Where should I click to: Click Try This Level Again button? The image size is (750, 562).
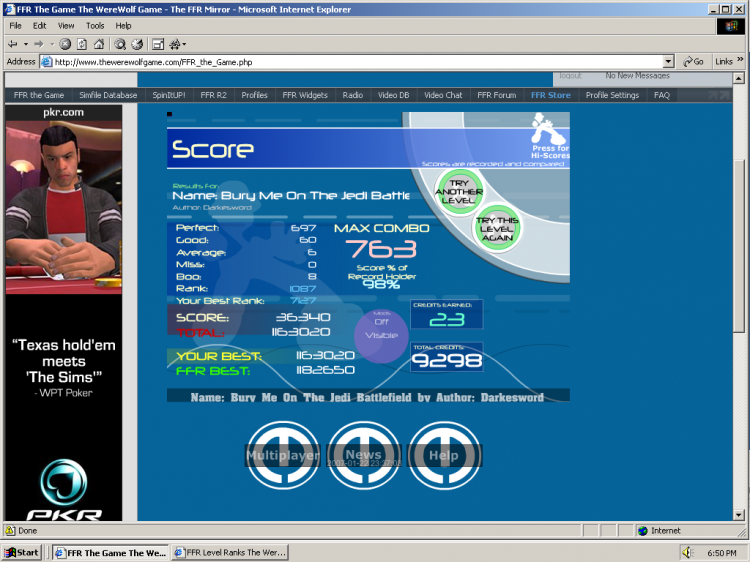pos(497,229)
